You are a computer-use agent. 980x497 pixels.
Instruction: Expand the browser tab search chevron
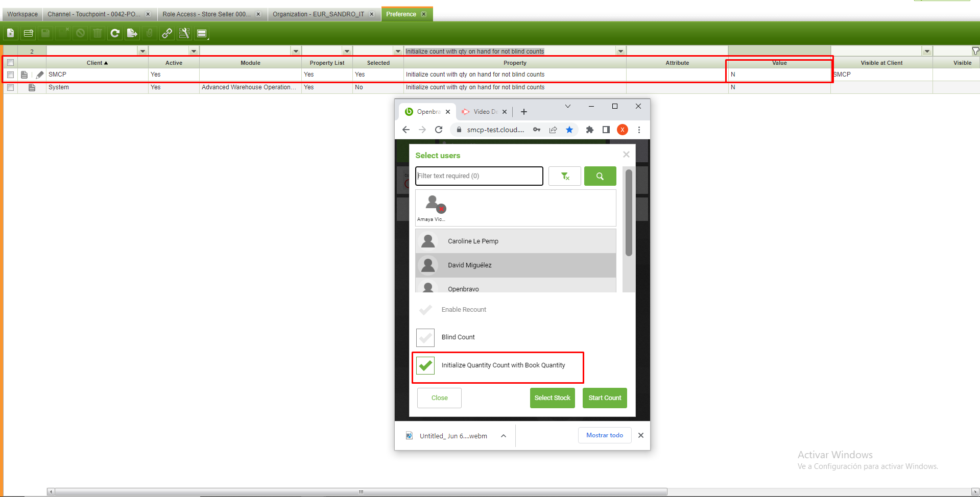click(x=567, y=106)
